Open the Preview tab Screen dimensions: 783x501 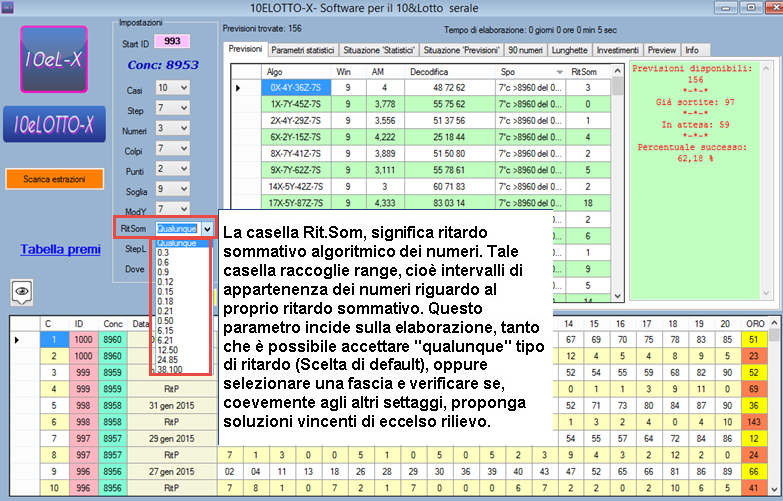(662, 50)
